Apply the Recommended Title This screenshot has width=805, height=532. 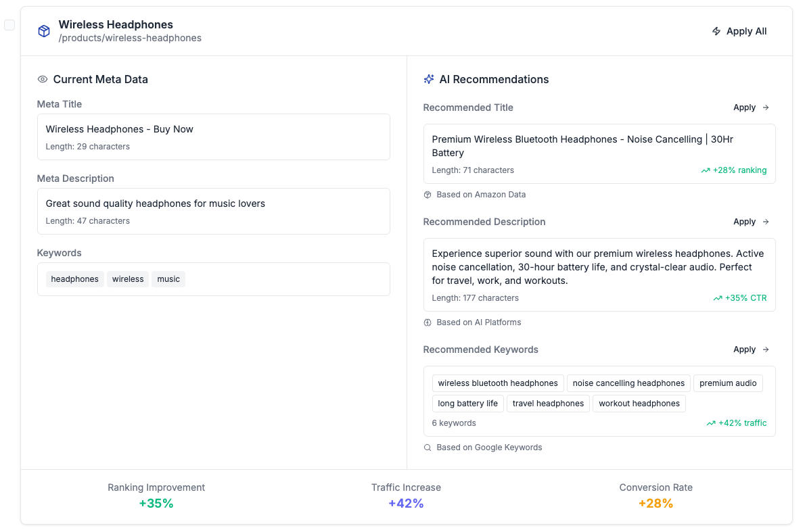[751, 107]
